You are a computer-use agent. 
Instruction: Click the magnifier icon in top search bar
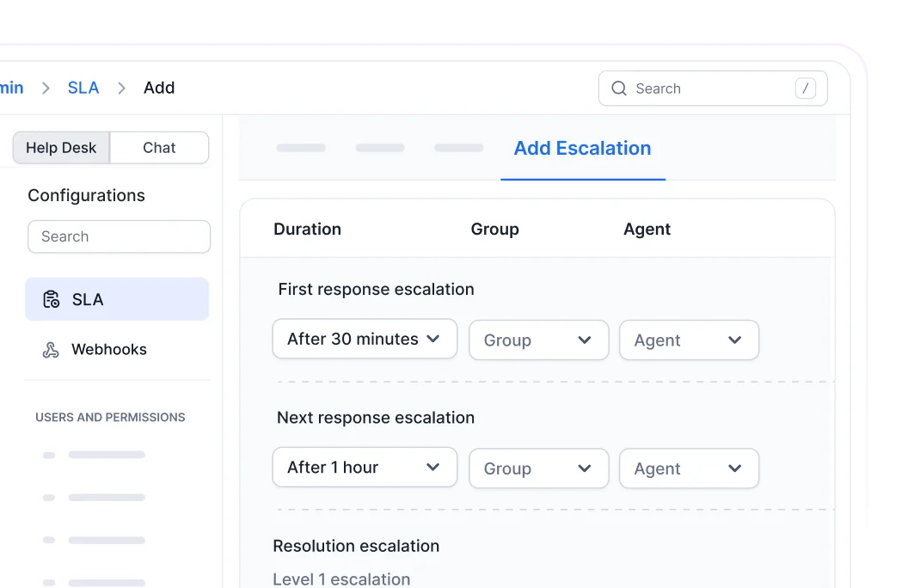click(x=619, y=88)
